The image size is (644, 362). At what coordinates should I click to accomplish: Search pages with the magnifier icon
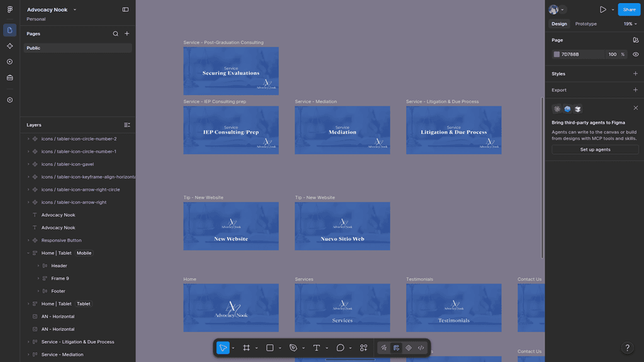click(x=116, y=34)
